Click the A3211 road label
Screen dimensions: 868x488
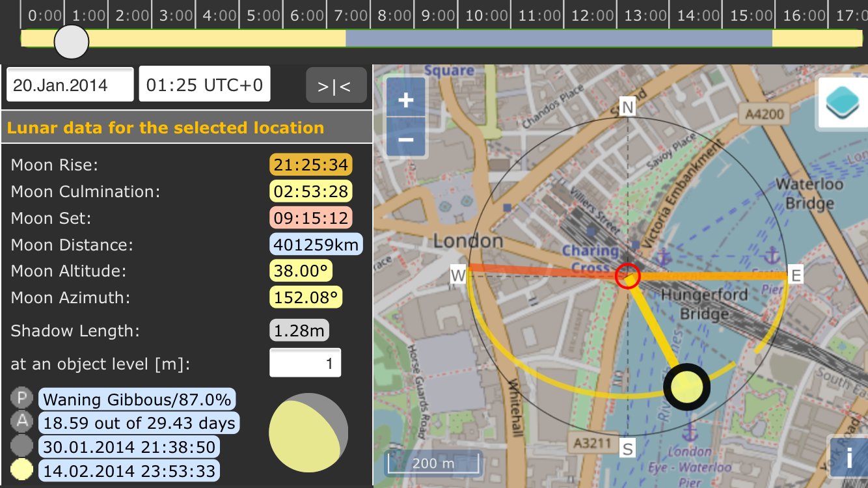[593, 442]
